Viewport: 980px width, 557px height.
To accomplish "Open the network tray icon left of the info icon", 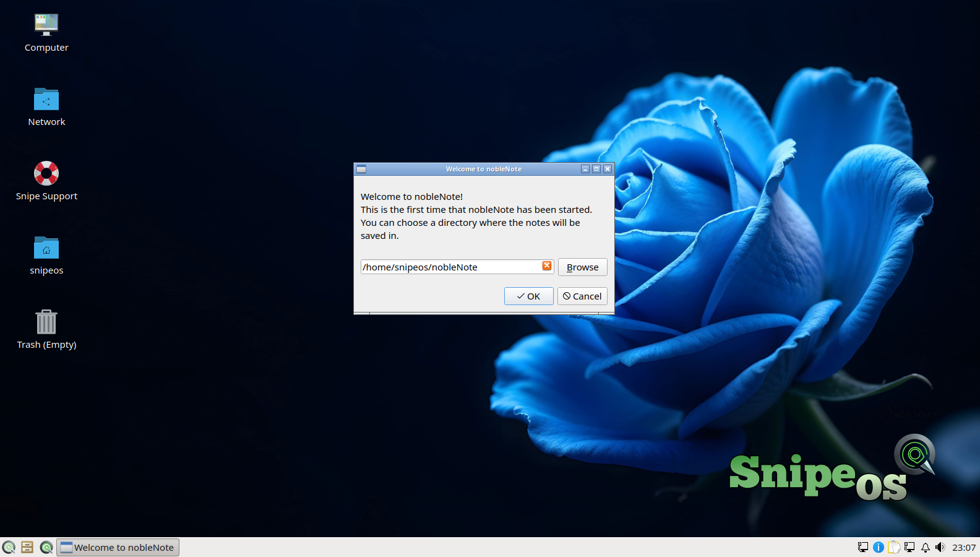I will [x=862, y=547].
